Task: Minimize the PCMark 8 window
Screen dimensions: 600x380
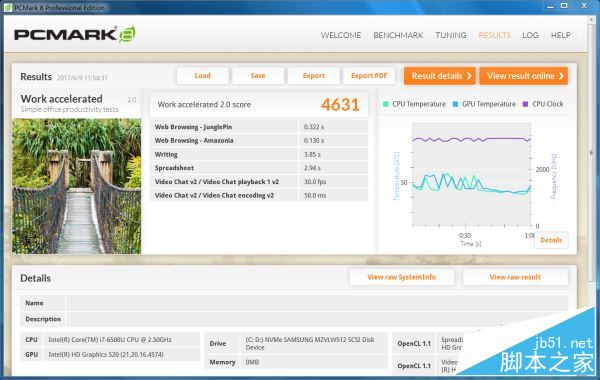Action: pyautogui.click(x=550, y=6)
